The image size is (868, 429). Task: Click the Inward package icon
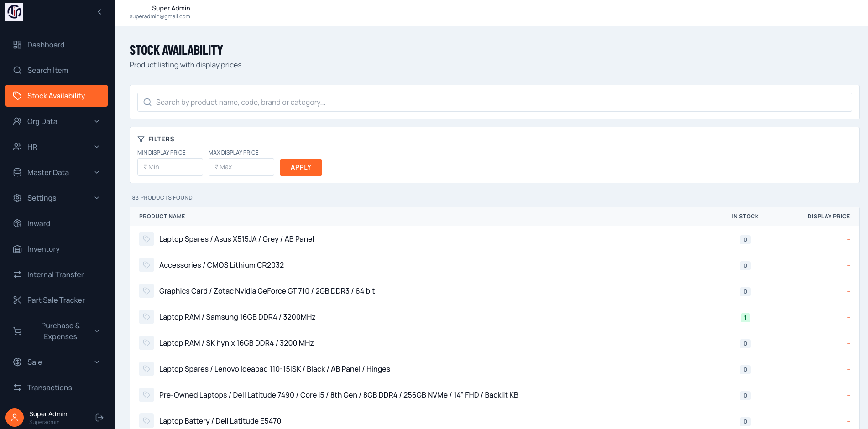tap(17, 223)
